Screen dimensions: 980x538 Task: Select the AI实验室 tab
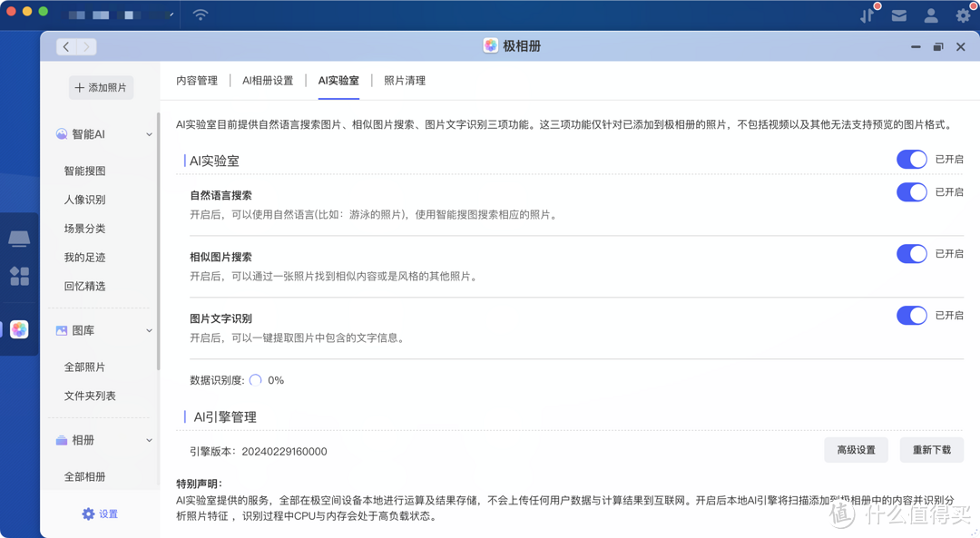click(x=338, y=81)
